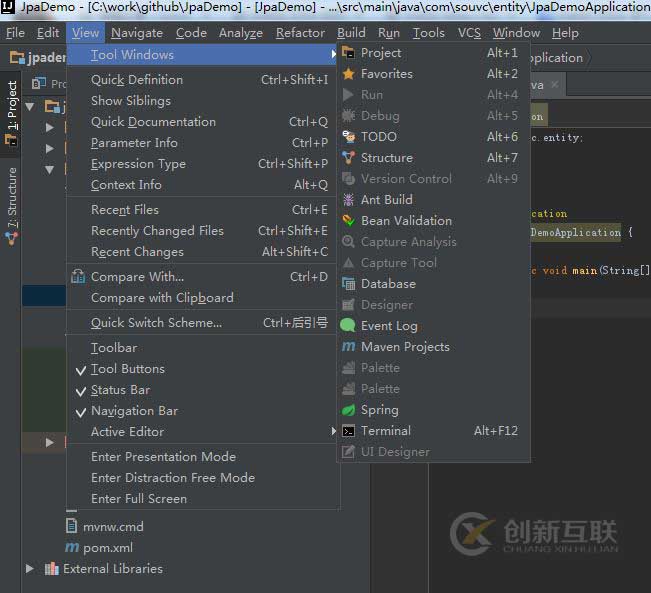651x593 pixels.
Task: Choose Recent Changes
Action: coord(203,252)
